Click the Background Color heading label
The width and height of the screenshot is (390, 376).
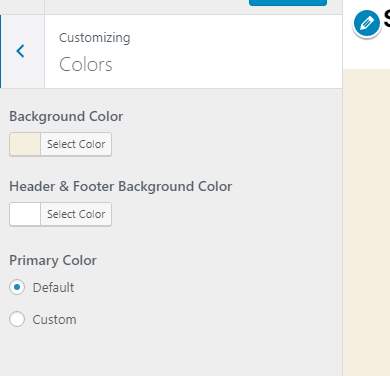pos(66,116)
